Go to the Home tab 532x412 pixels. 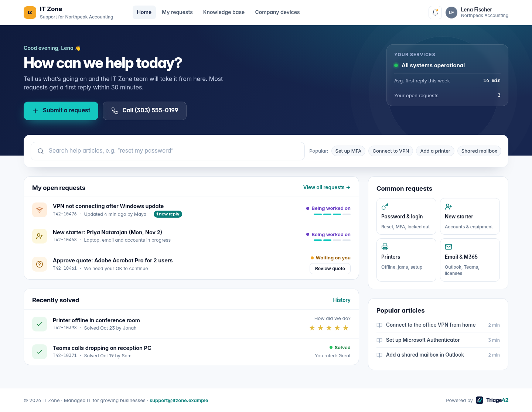144,12
